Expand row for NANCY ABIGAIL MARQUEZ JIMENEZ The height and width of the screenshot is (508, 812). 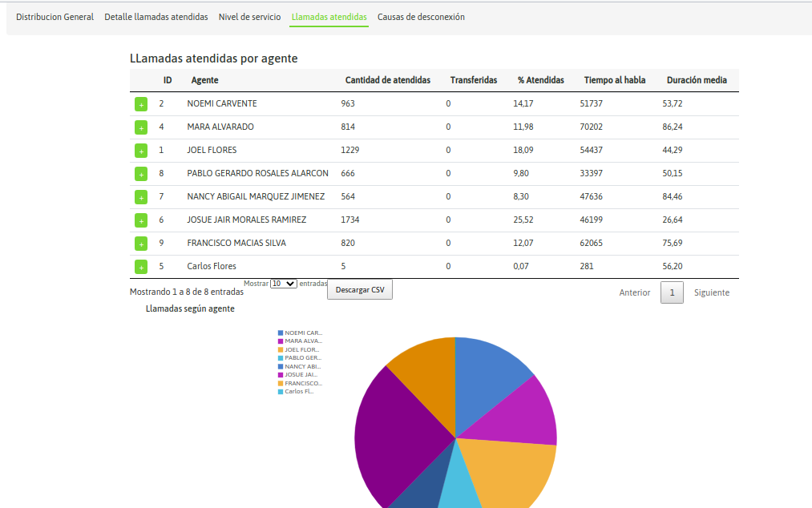coord(141,197)
